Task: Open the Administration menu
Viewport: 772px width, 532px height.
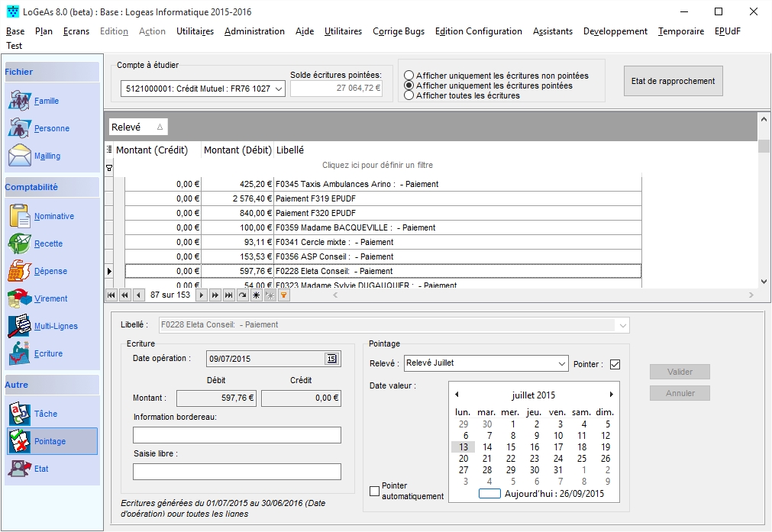Action: [x=254, y=31]
